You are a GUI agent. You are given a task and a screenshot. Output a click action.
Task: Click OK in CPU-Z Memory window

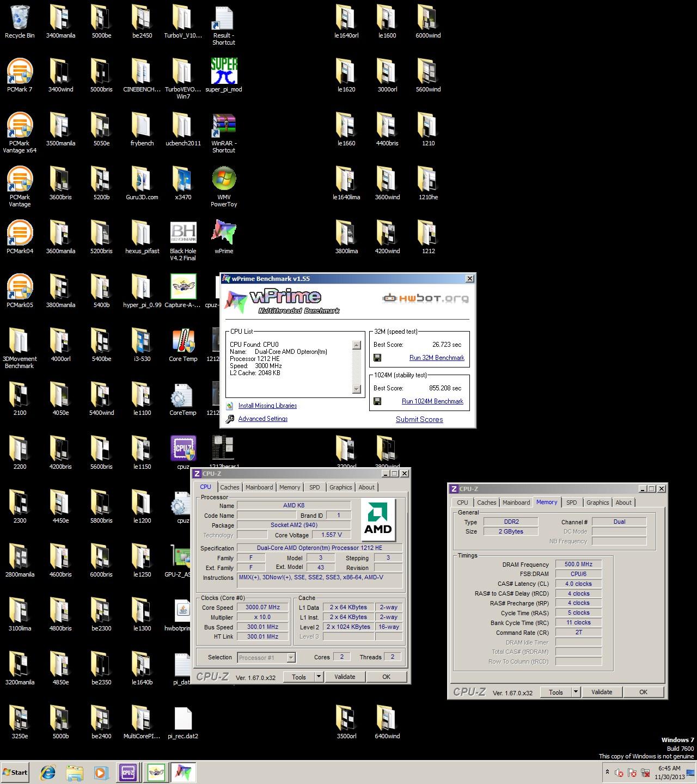point(643,692)
